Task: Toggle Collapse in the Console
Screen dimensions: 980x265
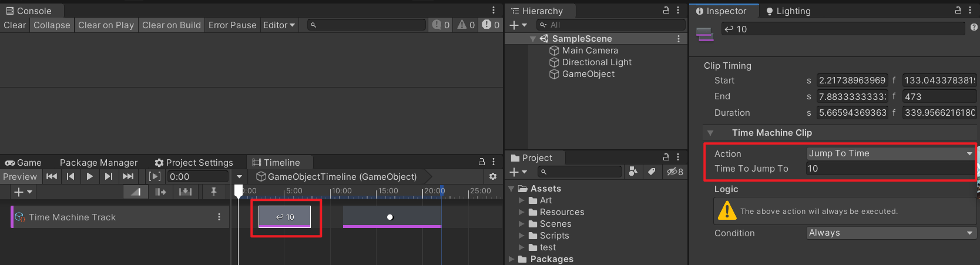Action: pyautogui.click(x=52, y=25)
